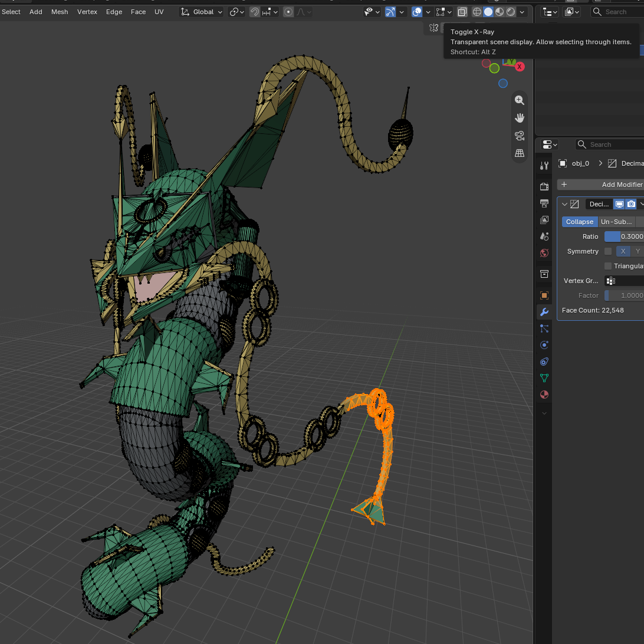Open the Tool properties tab
Screen dimensions: 644x644
(x=544, y=166)
